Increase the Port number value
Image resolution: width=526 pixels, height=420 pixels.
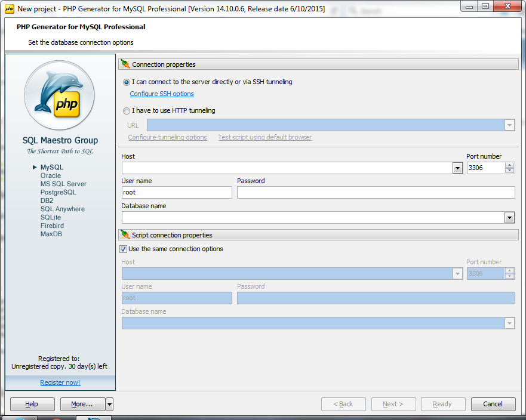pos(509,165)
